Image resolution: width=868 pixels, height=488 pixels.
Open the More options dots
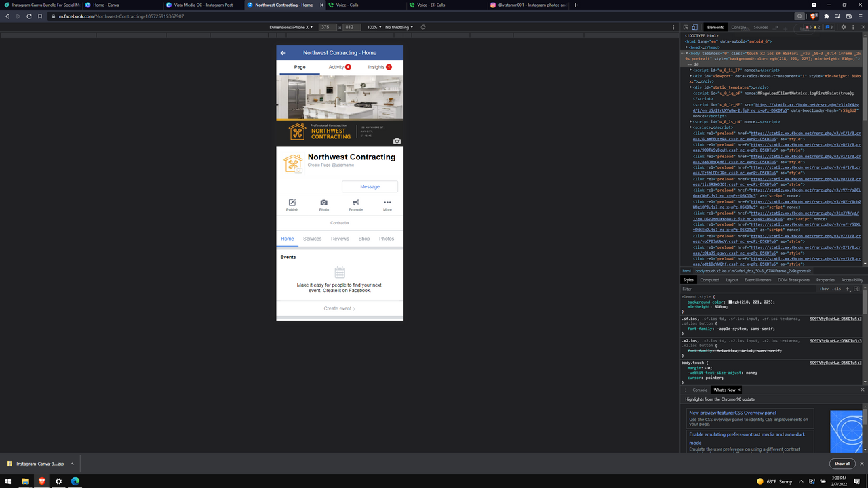coord(387,205)
